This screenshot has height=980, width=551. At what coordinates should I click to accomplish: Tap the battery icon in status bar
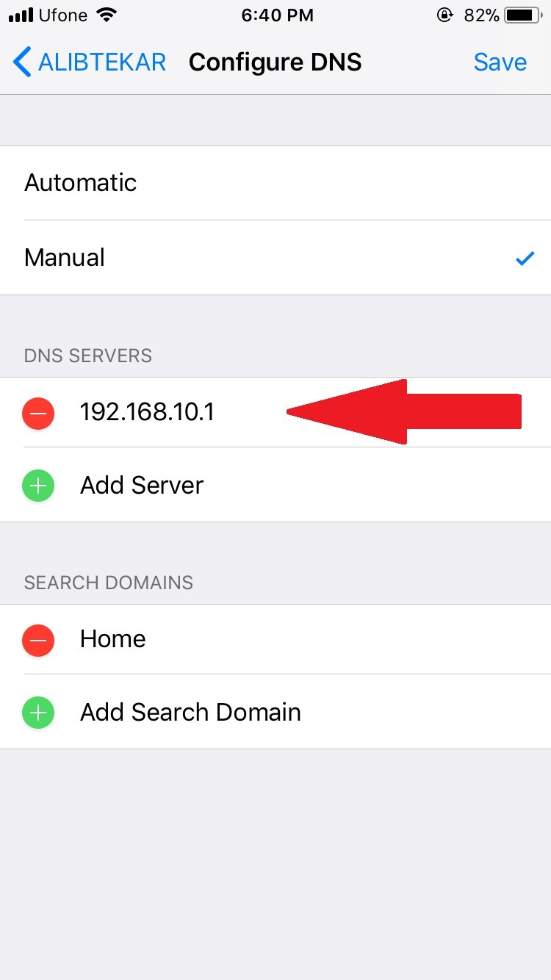coord(523,15)
